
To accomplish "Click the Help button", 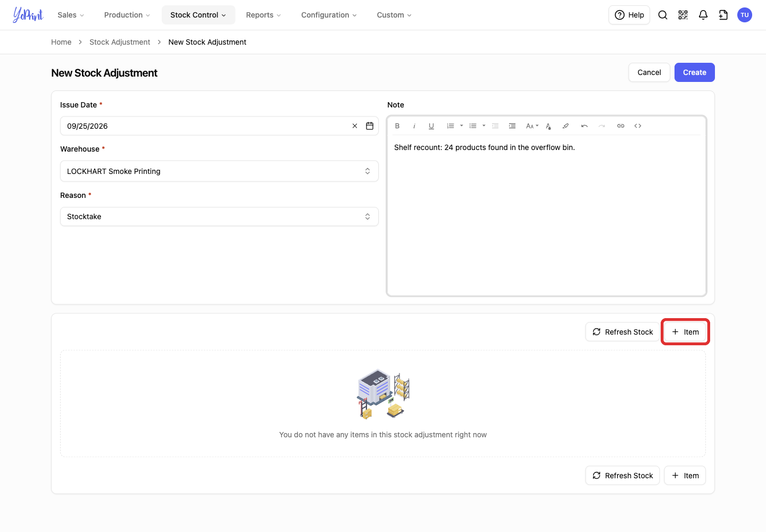I will tap(629, 15).
